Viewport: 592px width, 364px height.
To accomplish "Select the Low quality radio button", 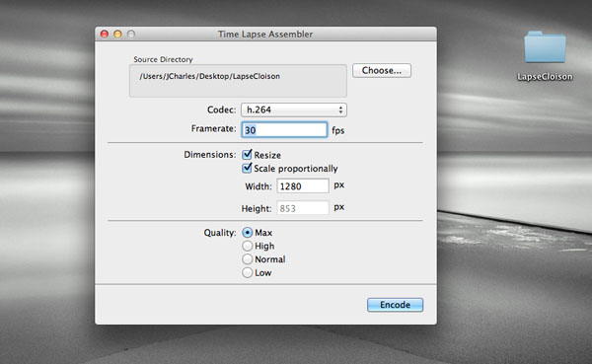I will tap(248, 272).
